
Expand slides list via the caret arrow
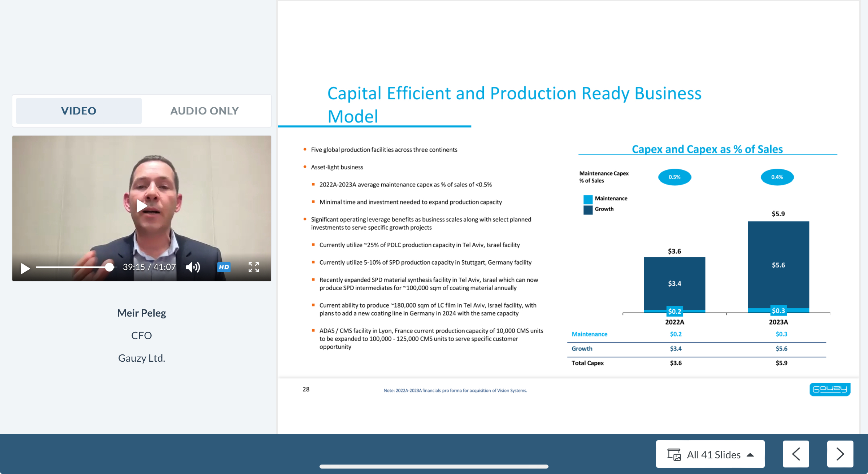pos(750,455)
